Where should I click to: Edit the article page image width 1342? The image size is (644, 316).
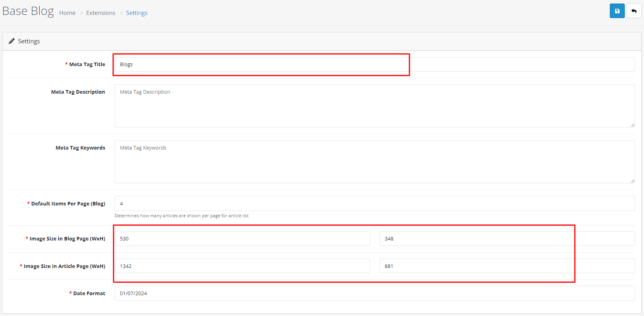(x=242, y=266)
